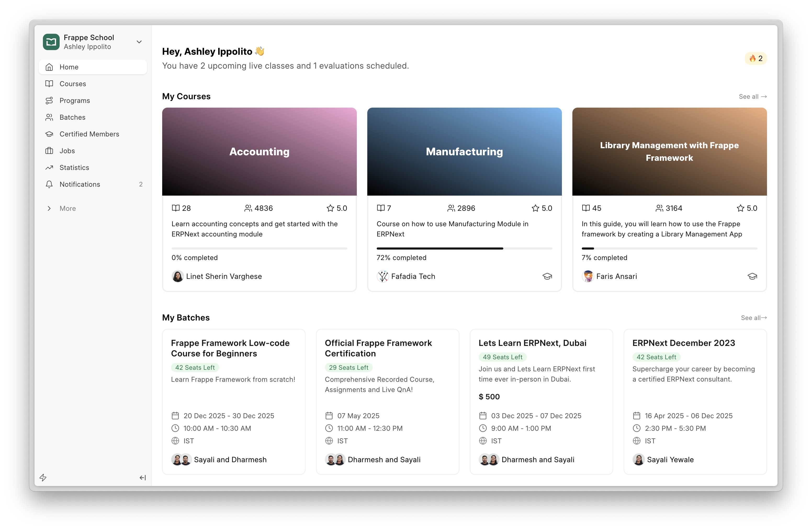
Task: Open the Accounting course thumbnail
Action: pyautogui.click(x=259, y=152)
